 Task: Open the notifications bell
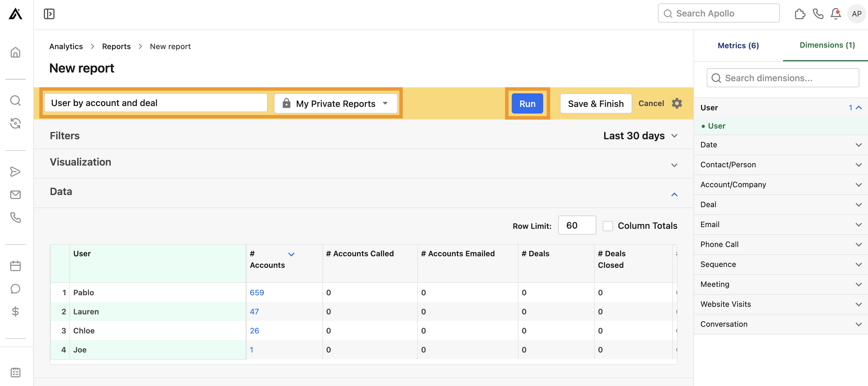[x=835, y=14]
